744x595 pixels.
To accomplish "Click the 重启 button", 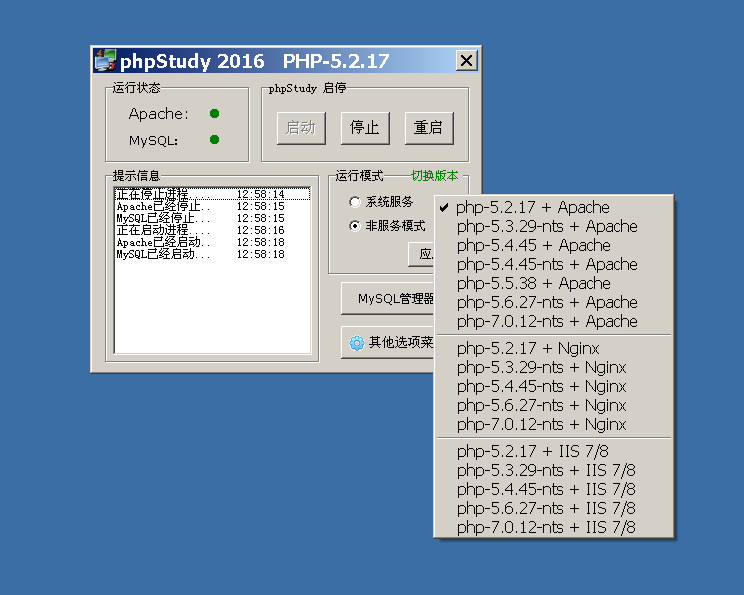I will click(x=429, y=128).
